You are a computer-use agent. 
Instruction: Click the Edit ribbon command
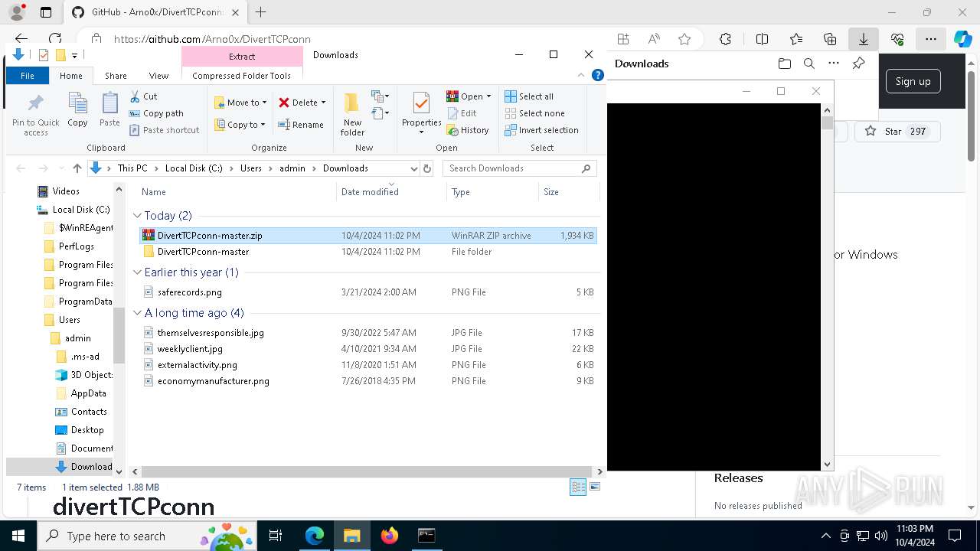(462, 113)
